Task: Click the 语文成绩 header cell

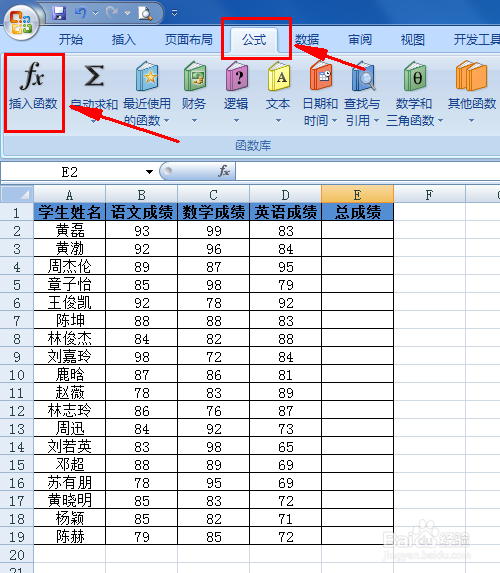Action: [141, 212]
